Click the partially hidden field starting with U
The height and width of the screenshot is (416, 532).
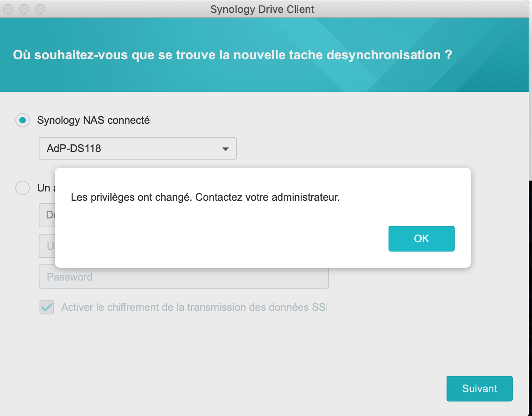[47, 246]
